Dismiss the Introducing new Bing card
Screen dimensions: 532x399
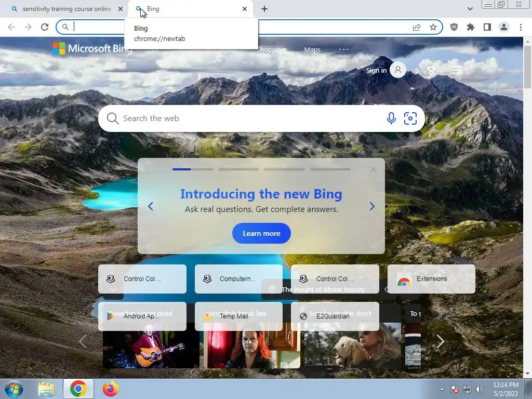[x=373, y=169]
